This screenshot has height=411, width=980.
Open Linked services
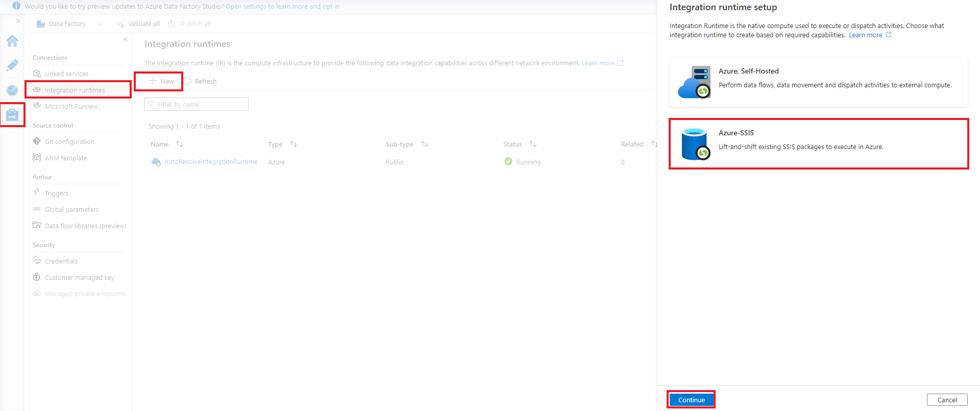(x=66, y=74)
